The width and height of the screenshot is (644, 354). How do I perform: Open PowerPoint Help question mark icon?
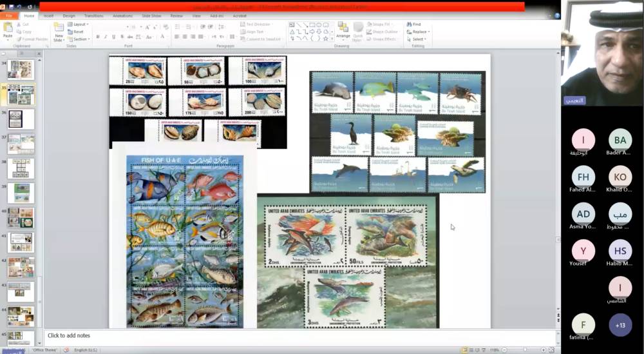(x=557, y=15)
